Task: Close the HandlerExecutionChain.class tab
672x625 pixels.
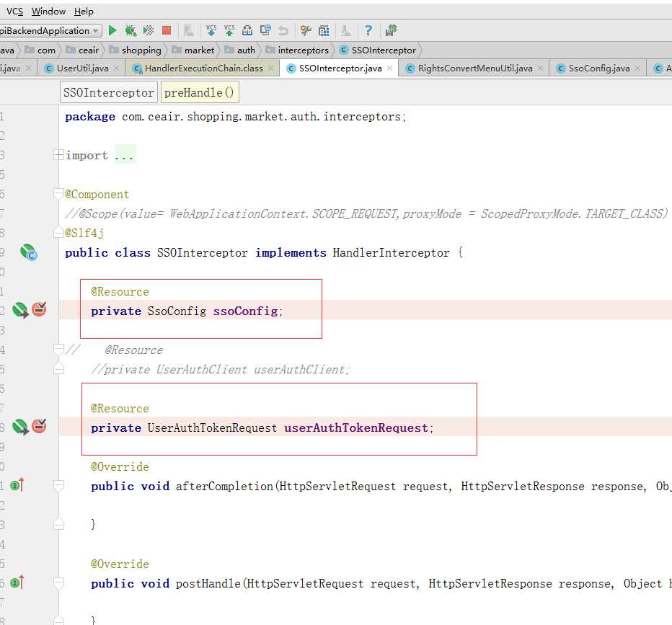Action: [x=271, y=68]
